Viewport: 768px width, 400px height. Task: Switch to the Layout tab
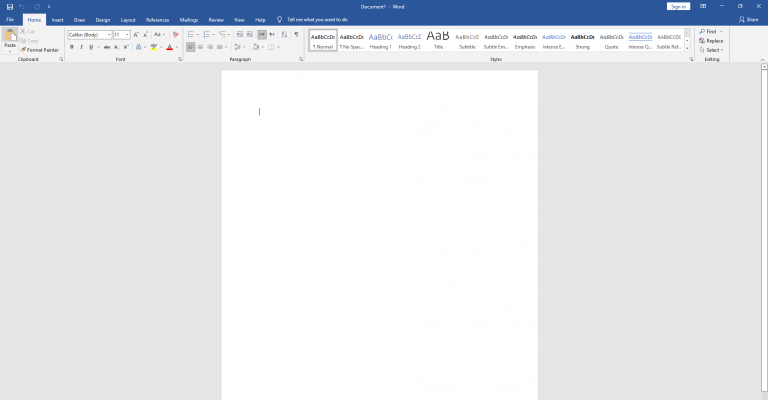[128, 20]
